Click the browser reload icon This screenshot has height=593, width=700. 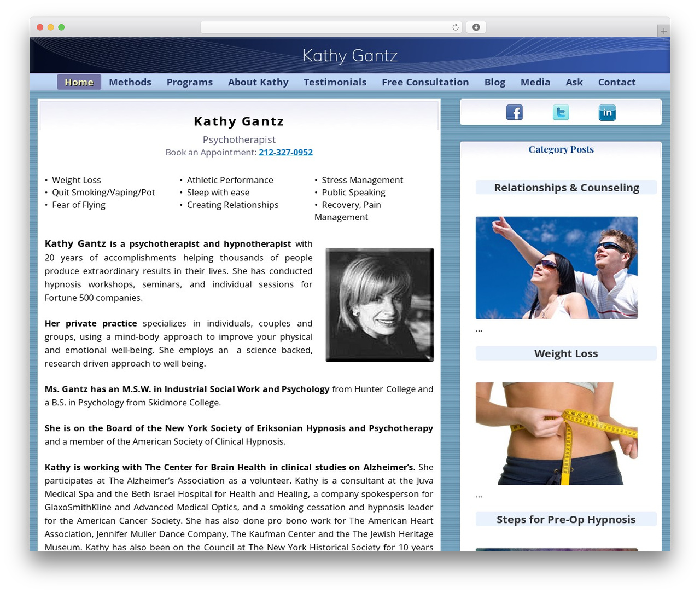pos(455,27)
